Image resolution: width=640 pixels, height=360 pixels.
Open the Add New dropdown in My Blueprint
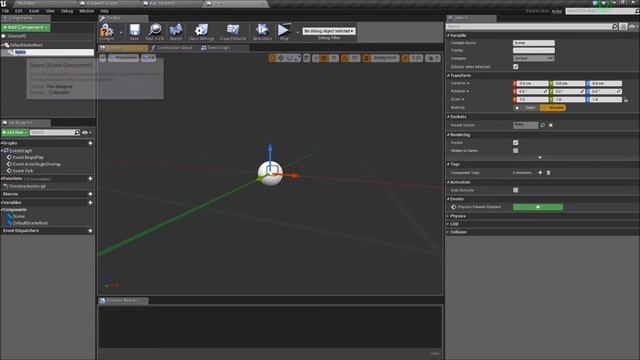(x=15, y=133)
